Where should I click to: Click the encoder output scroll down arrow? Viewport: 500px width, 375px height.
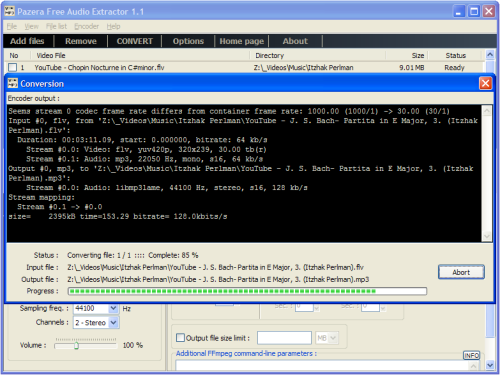[x=487, y=236]
